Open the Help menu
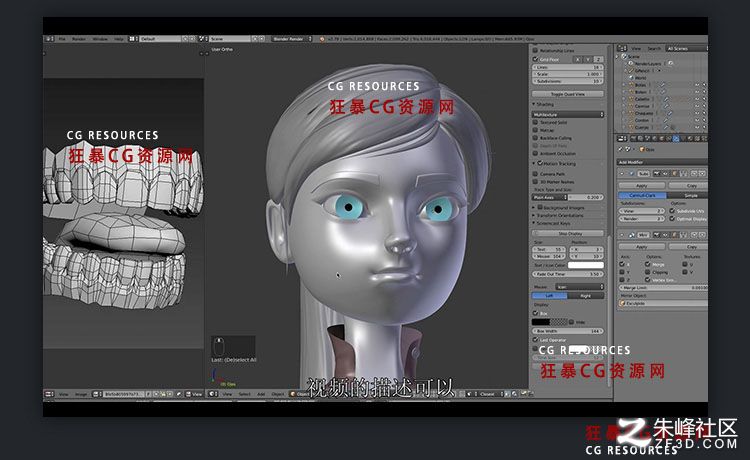 119,39
